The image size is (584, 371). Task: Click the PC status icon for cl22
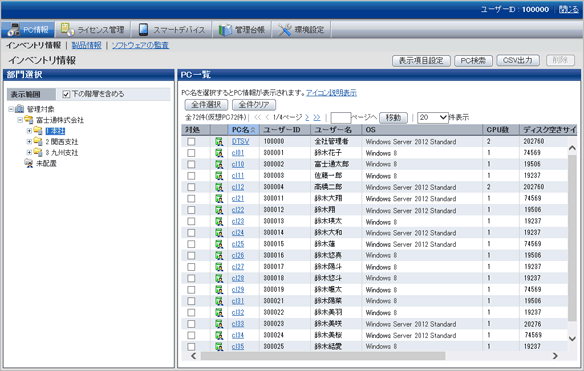[x=219, y=210]
